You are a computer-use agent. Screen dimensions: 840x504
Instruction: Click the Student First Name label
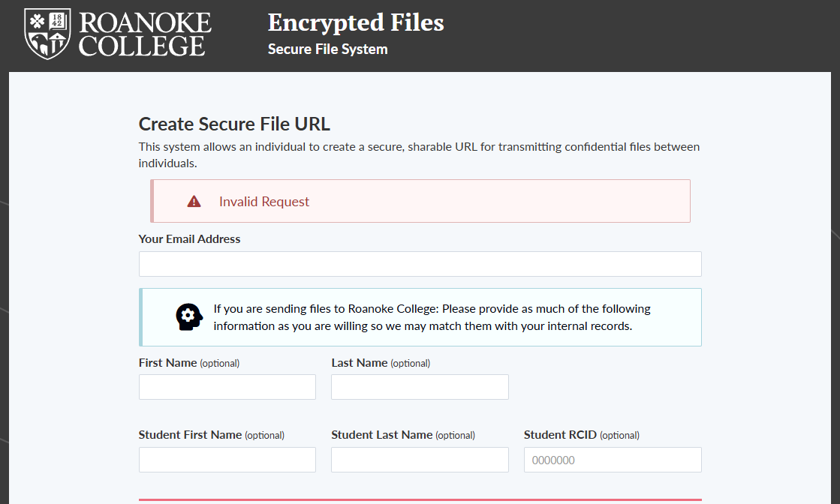[190, 435]
